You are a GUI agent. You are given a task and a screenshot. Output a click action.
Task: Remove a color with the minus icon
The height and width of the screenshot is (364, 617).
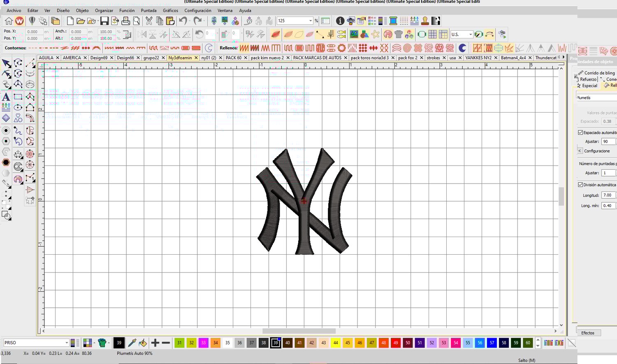coord(166,343)
